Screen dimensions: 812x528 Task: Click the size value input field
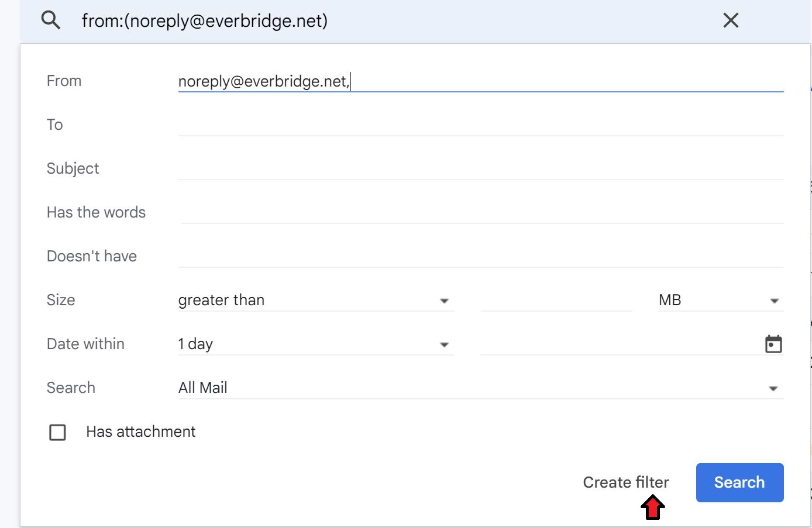(x=556, y=300)
